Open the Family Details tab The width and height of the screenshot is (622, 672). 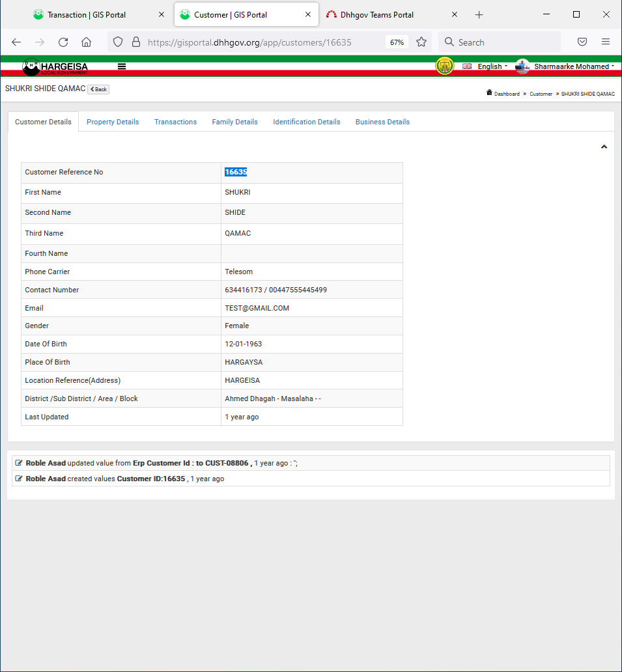[235, 122]
